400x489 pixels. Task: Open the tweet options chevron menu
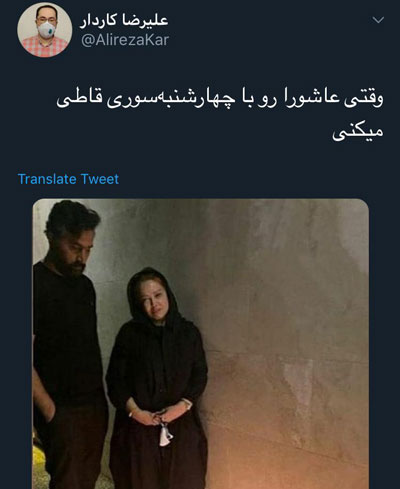tap(378, 20)
